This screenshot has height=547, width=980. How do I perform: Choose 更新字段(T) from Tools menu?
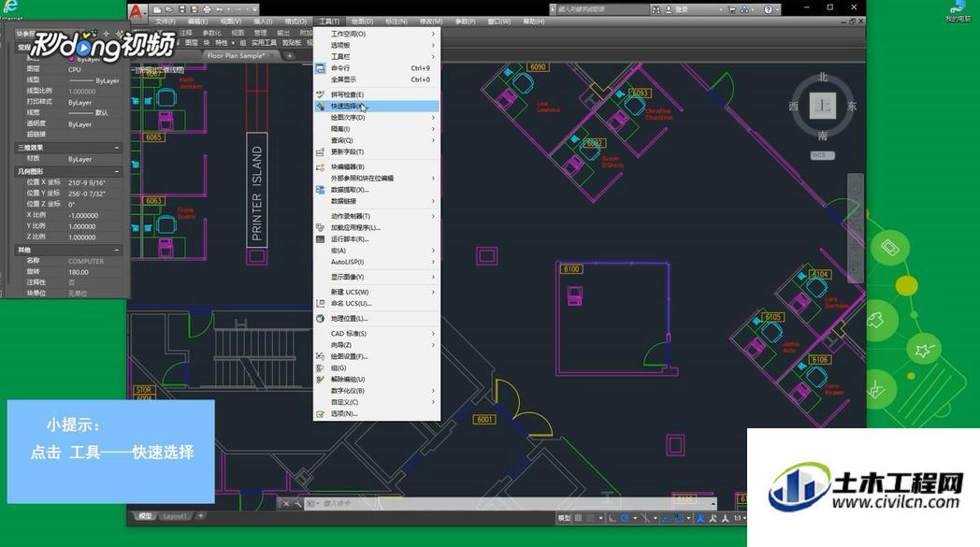coord(377,151)
